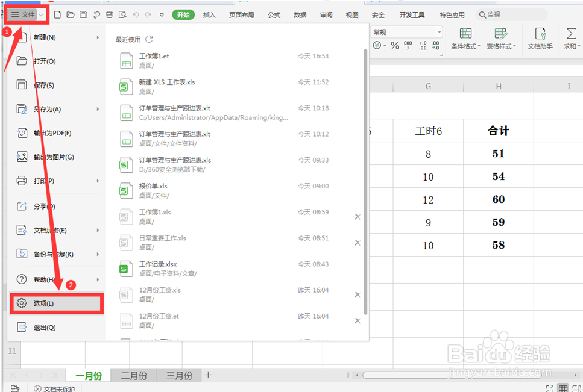Switch to the 特色应用 ribbon tab
583x392 pixels.
[x=452, y=15]
